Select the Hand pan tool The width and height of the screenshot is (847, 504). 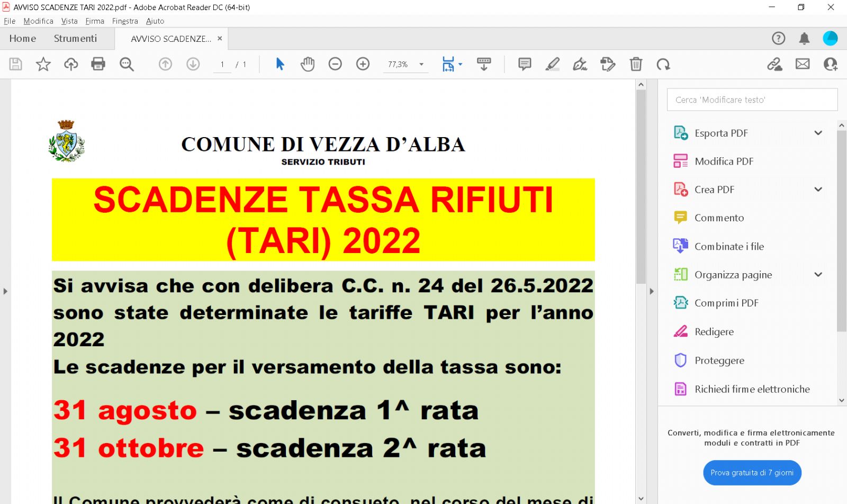click(x=308, y=64)
